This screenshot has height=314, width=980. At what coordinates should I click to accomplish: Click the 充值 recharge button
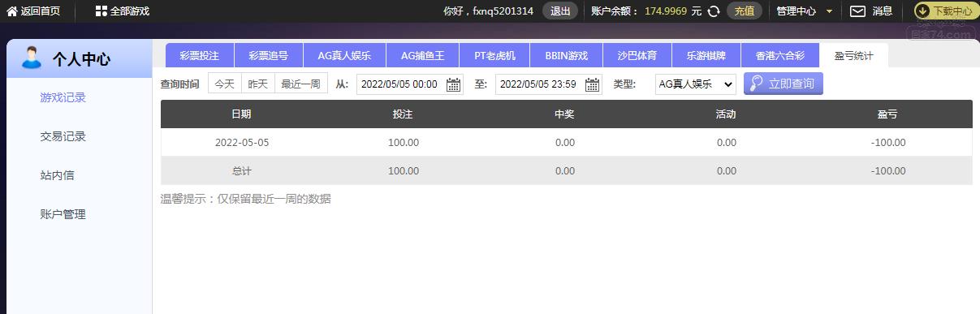point(744,11)
